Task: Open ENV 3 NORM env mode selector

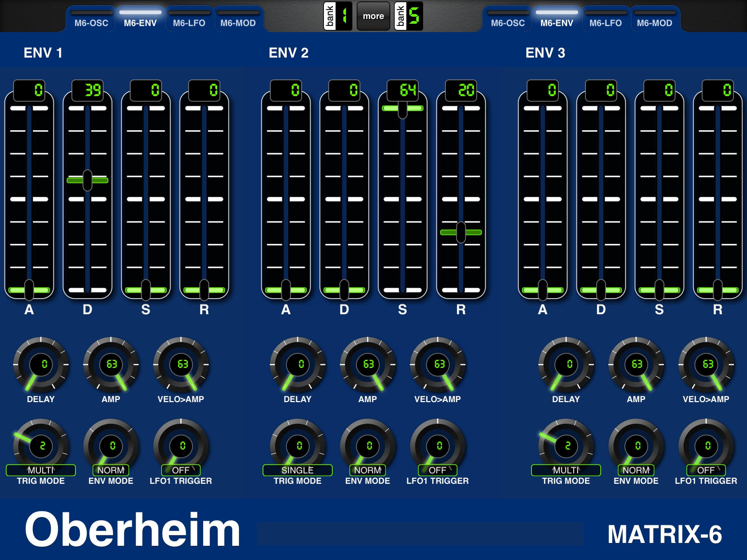Action: (636, 470)
